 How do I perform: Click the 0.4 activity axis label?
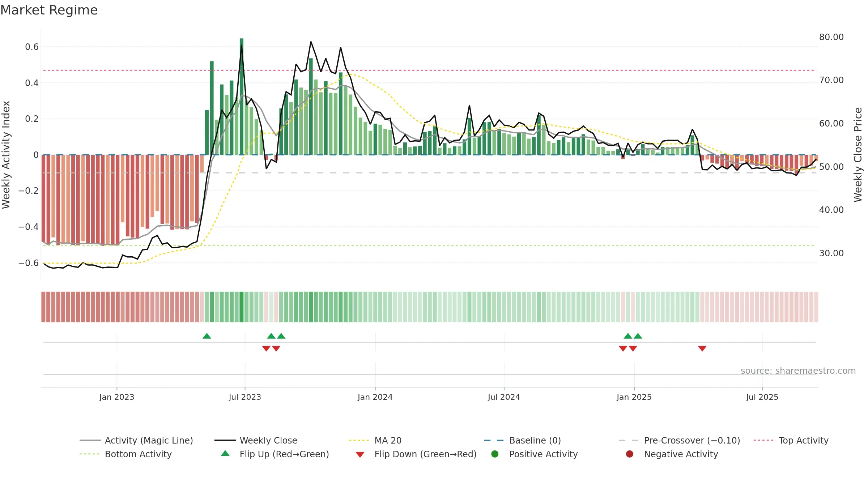point(32,83)
